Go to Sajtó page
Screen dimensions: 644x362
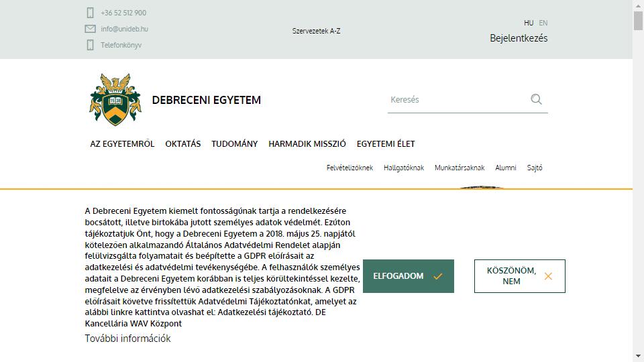(x=535, y=168)
